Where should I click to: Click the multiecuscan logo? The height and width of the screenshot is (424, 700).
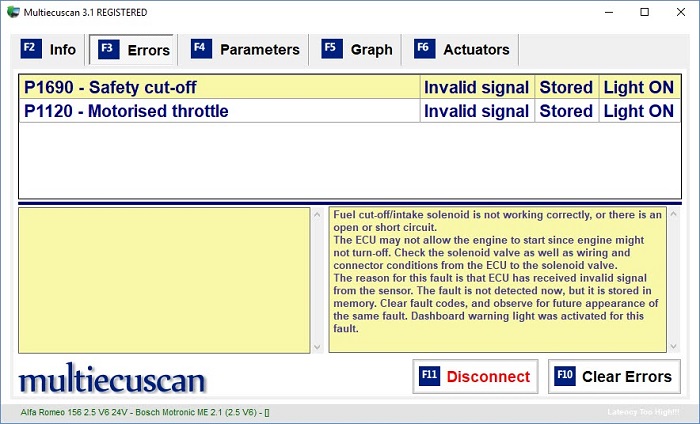[112, 378]
